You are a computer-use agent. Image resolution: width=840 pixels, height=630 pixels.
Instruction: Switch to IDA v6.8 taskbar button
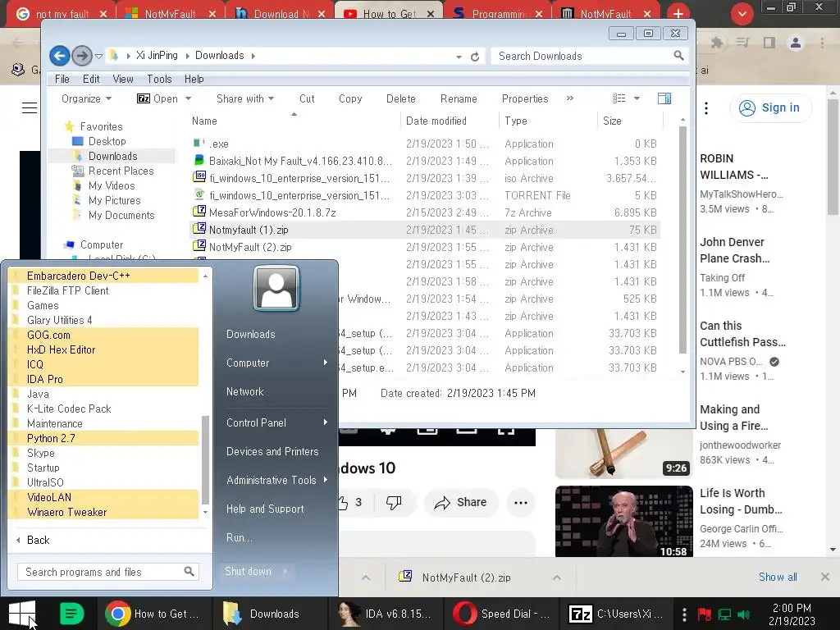point(385,614)
